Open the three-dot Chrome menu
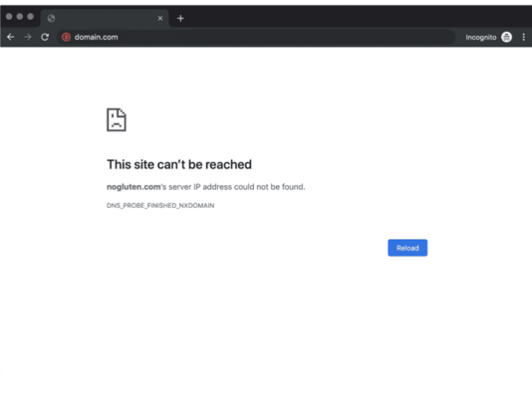Screen dimensions: 532x399 pyautogui.click(x=523, y=37)
